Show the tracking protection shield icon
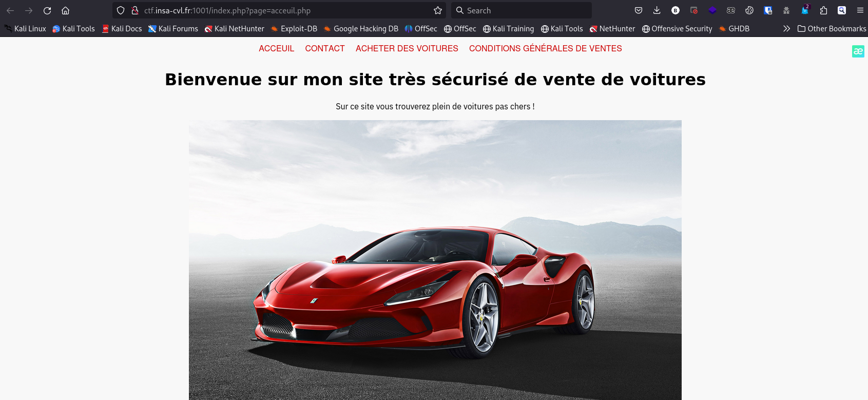The image size is (868, 400). pyautogui.click(x=121, y=10)
